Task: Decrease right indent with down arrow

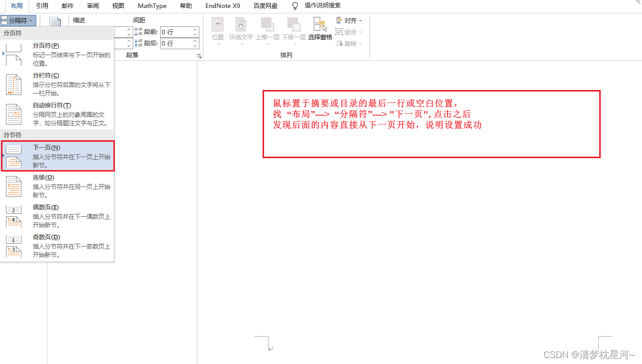Action: click(129, 46)
